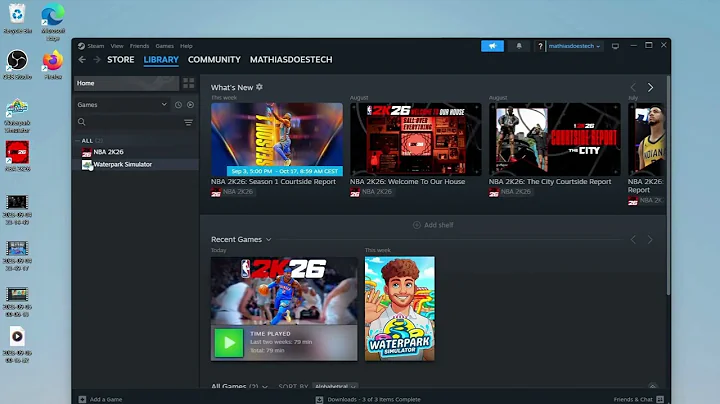The image size is (720, 404).
Task: Select Waterpark Simulator in the games list
Action: coord(123,164)
